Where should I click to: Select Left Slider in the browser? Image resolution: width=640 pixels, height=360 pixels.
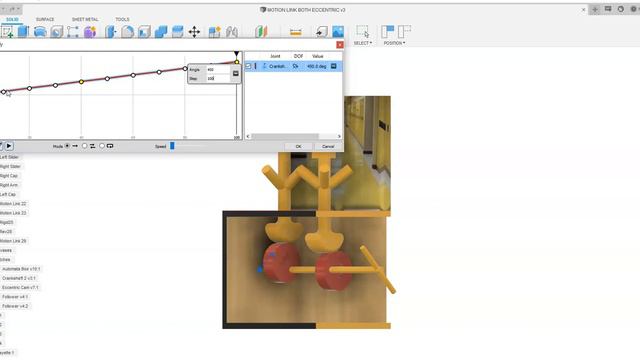pyautogui.click(x=9, y=157)
